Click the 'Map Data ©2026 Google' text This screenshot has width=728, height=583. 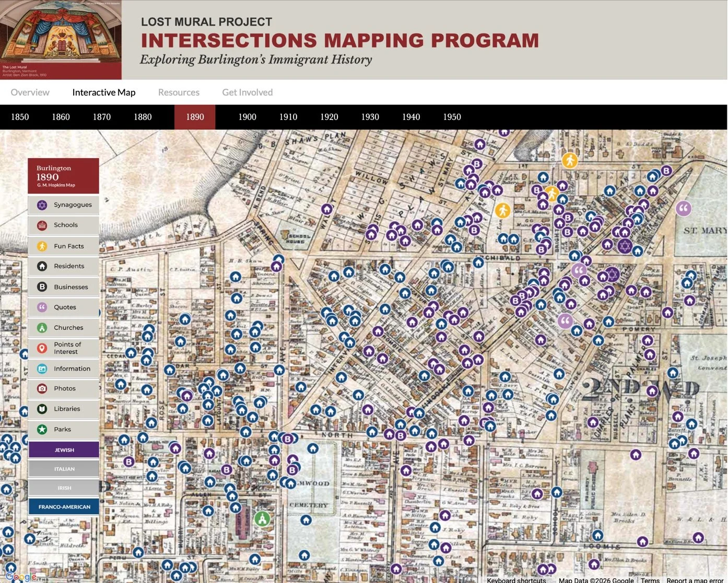pyautogui.click(x=596, y=580)
